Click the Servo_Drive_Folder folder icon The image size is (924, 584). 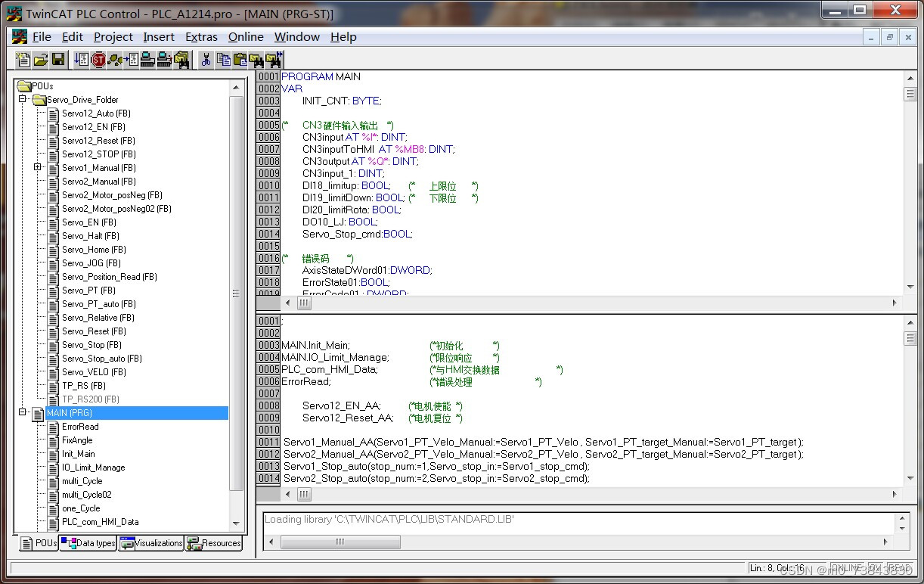pyautogui.click(x=39, y=100)
